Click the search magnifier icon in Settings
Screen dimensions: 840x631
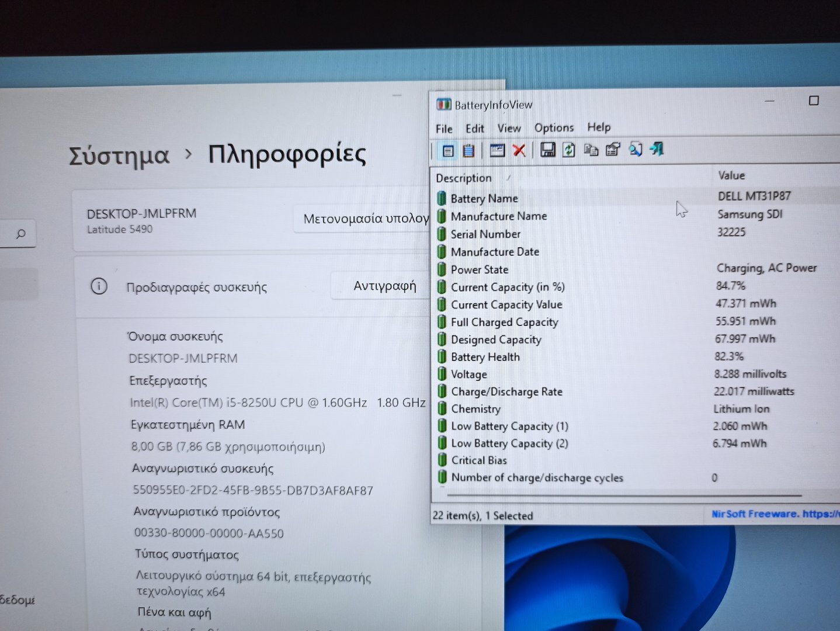[x=21, y=234]
